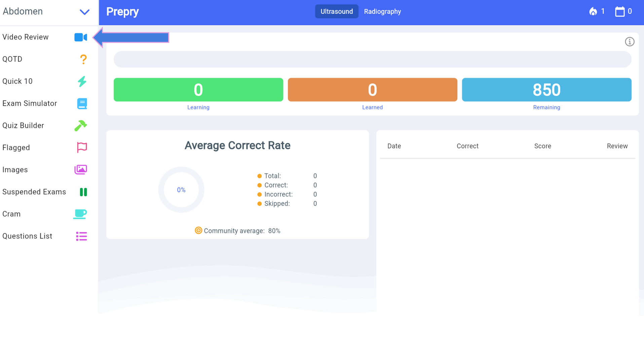Click the Learning label link
644x343 pixels.
[x=198, y=107]
